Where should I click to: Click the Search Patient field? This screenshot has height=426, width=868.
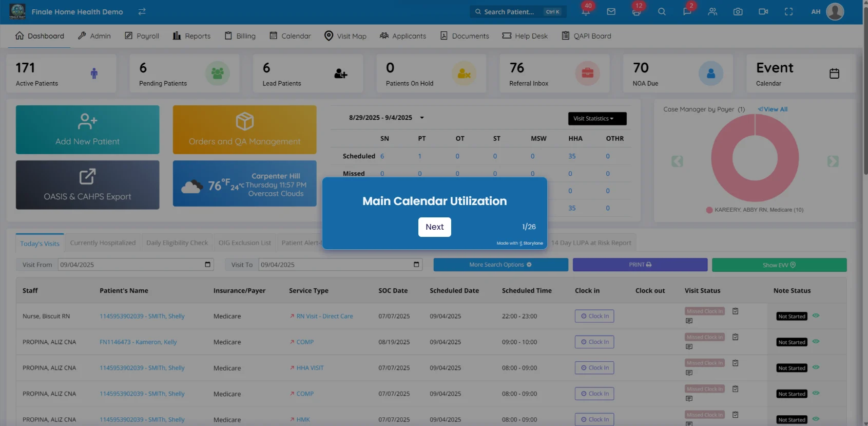(517, 12)
